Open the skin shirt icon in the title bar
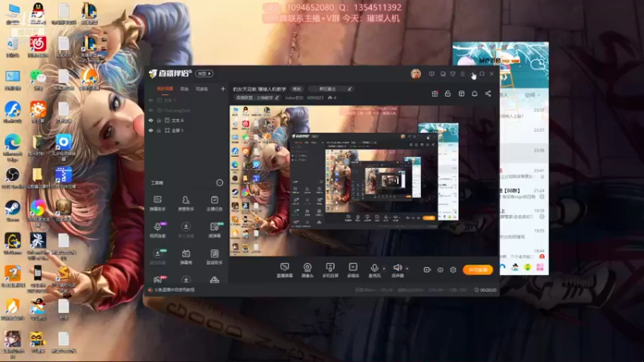The image size is (644, 362). (x=452, y=74)
